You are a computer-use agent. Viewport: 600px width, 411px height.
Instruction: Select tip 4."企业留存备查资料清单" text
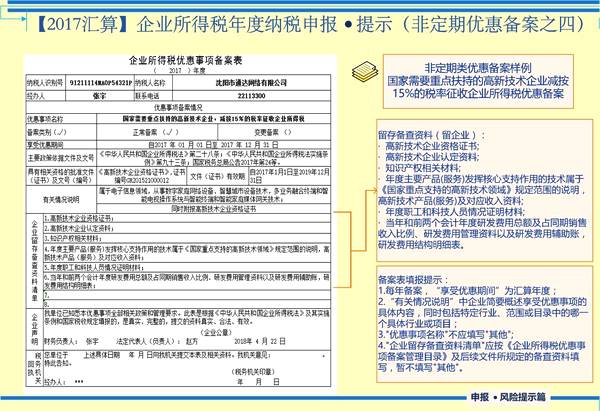482,356
